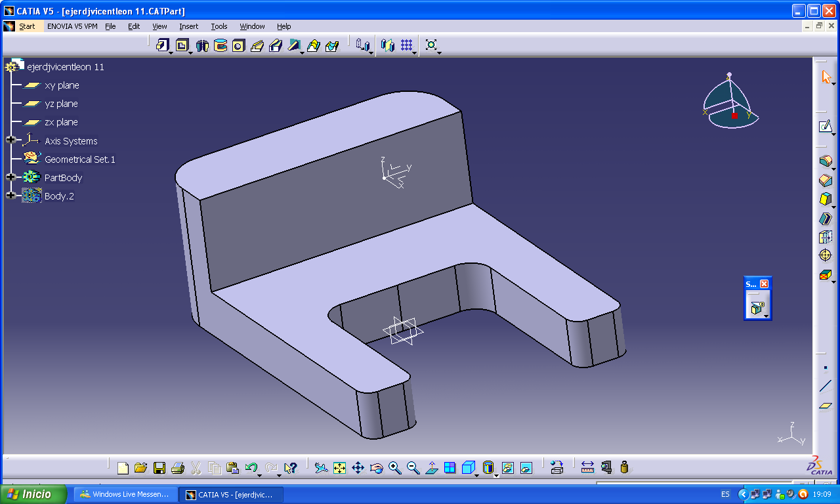Screen dimensions: 840x504
Task: Select the Removed Multi-sections Solid icon
Action: tap(332, 45)
